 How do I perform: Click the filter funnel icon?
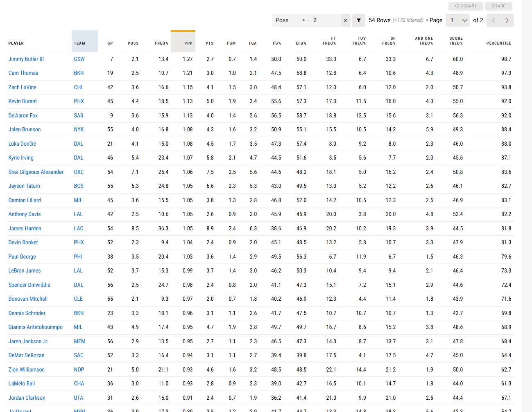[x=359, y=20]
